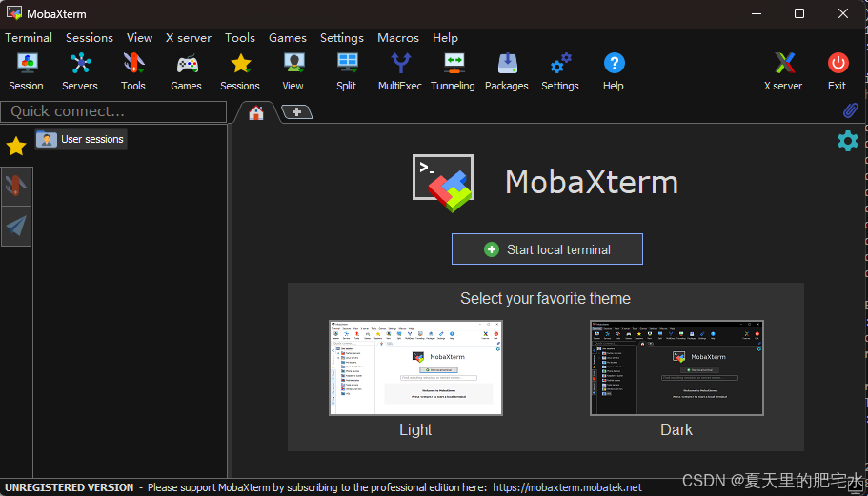Close the MobaXterm window

point(842,13)
